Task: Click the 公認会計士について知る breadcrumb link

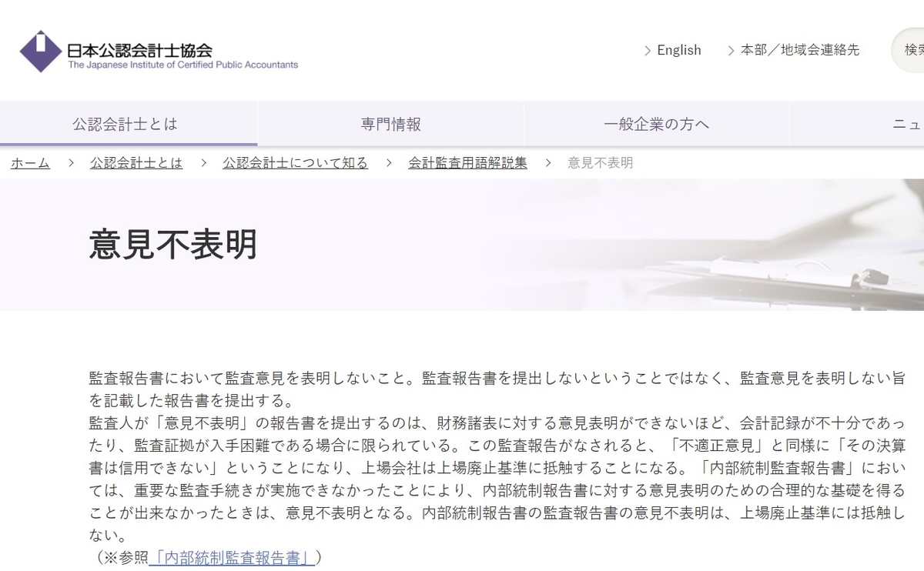Action: 295,162
